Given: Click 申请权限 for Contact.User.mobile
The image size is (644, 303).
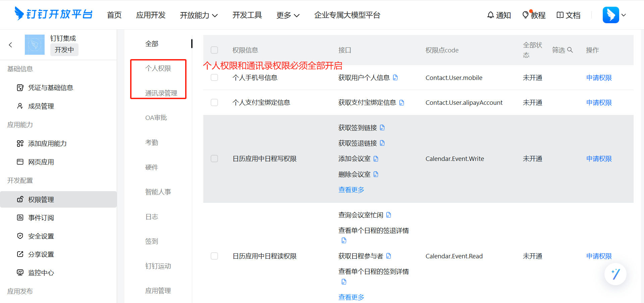Looking at the screenshot, I should pyautogui.click(x=599, y=78).
